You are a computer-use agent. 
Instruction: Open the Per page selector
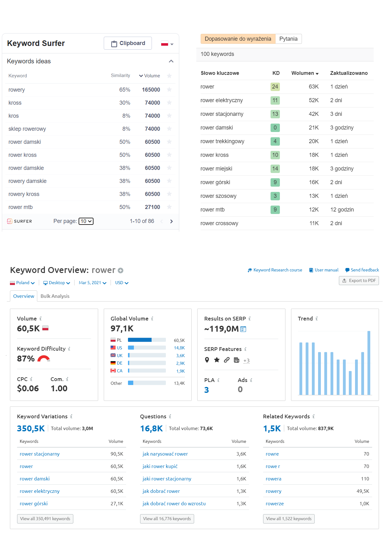click(86, 221)
